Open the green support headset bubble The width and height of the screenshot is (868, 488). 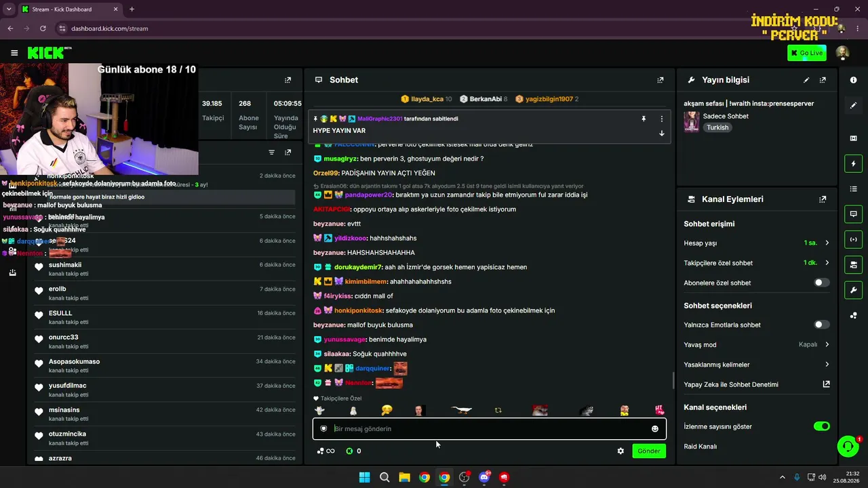click(x=848, y=446)
